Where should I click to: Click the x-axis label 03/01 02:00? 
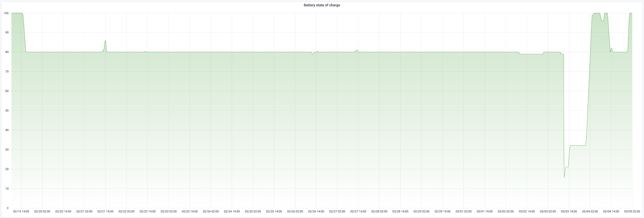click(463, 212)
